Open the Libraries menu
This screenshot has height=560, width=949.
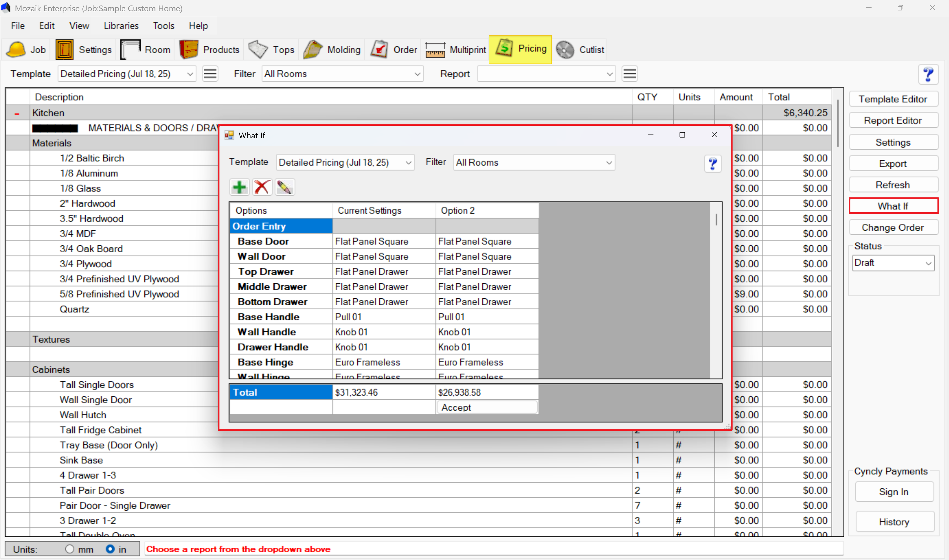pyautogui.click(x=121, y=26)
